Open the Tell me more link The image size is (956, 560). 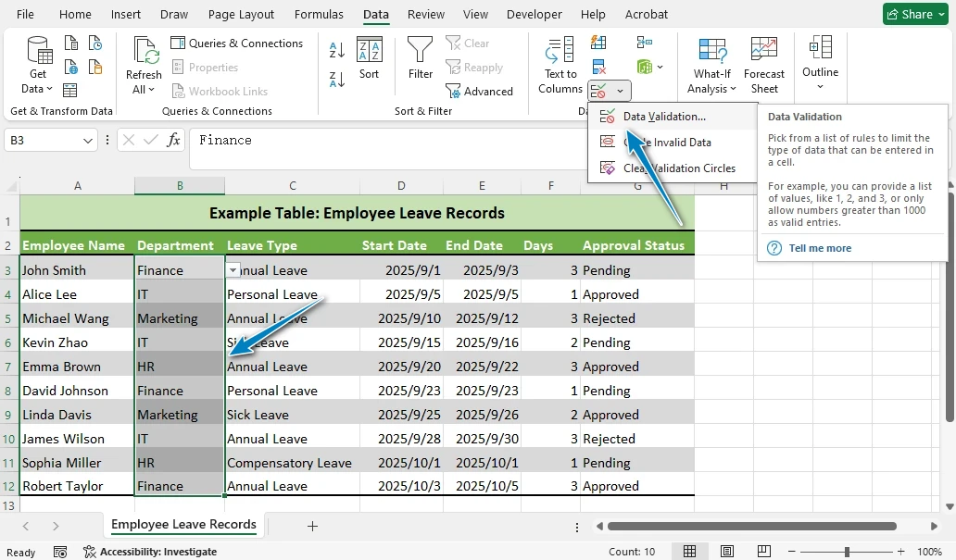pos(819,248)
